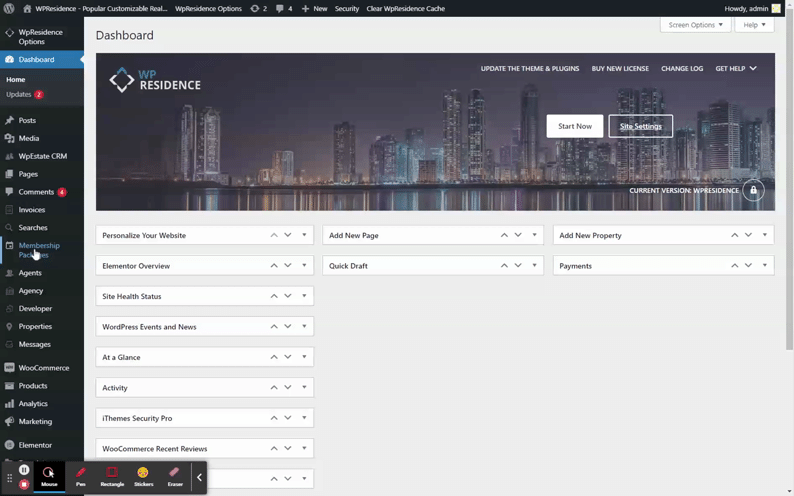The image size is (794, 496).
Task: Open WpResidence Options in admin bar
Action: [208, 9]
